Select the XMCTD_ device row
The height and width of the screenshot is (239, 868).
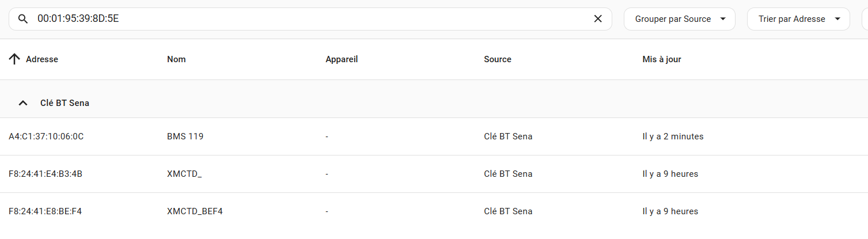[434, 174]
